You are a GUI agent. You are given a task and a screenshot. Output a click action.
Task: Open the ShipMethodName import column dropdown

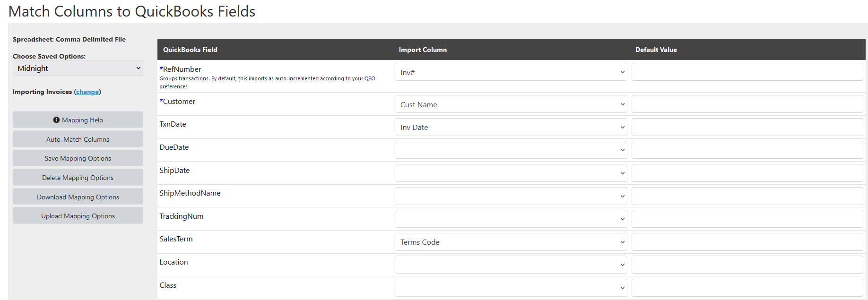click(512, 196)
